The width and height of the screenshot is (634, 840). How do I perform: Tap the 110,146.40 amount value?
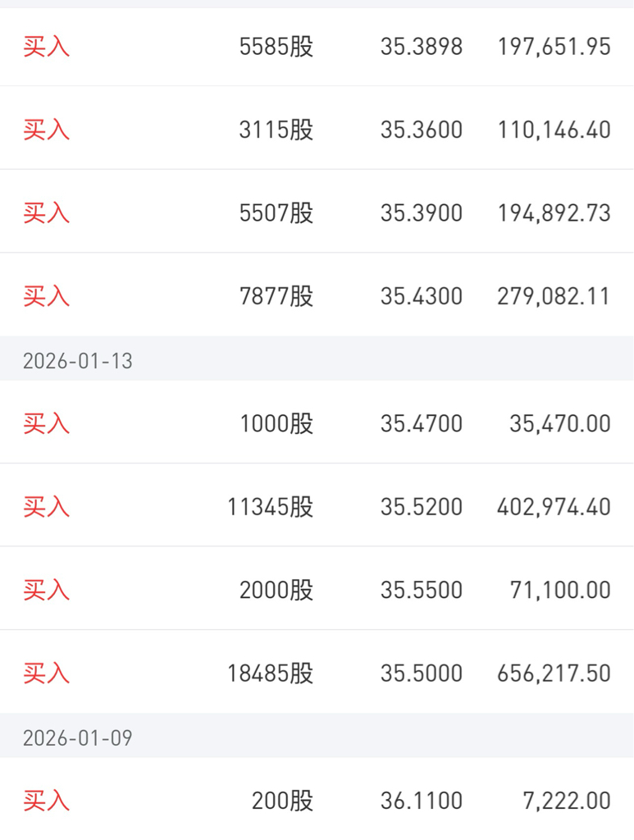[x=554, y=130]
